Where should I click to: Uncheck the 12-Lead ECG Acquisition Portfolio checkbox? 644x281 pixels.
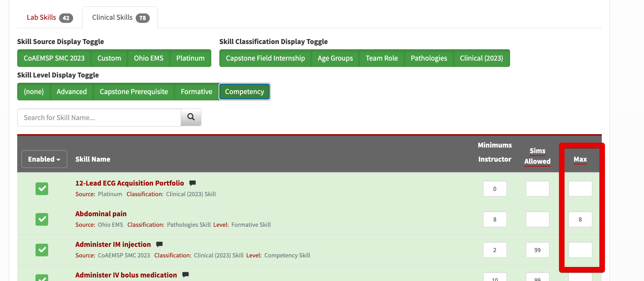pyautogui.click(x=42, y=189)
